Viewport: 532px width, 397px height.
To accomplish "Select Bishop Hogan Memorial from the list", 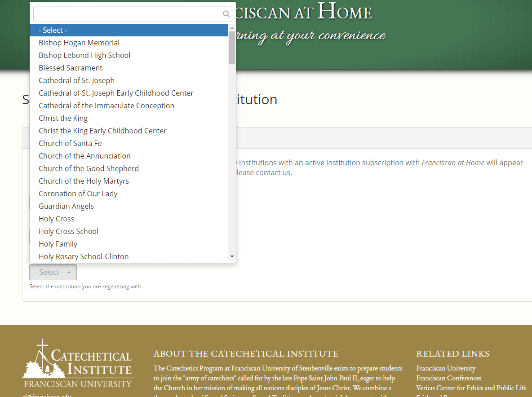I will click(x=129, y=43).
